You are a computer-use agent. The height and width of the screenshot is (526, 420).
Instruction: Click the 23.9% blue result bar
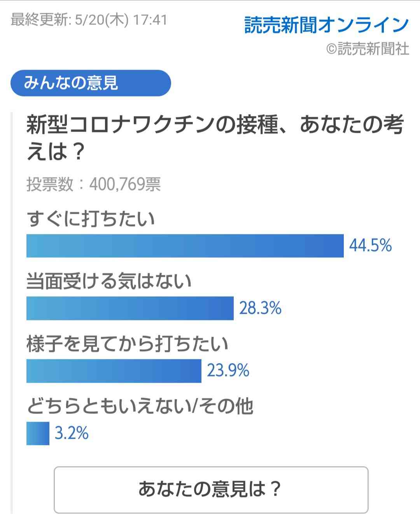[114, 371]
